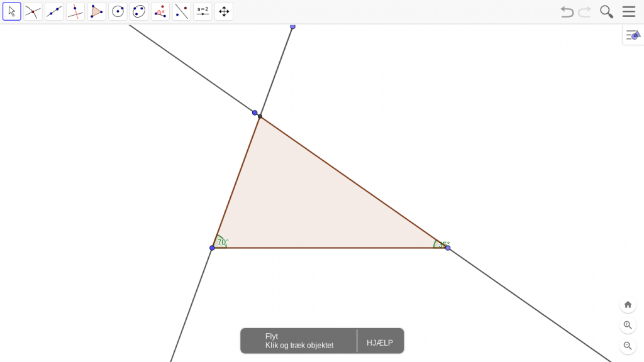Viewport: 644px width, 362px height.
Task: Click the 70° angle label
Action: pos(223,243)
